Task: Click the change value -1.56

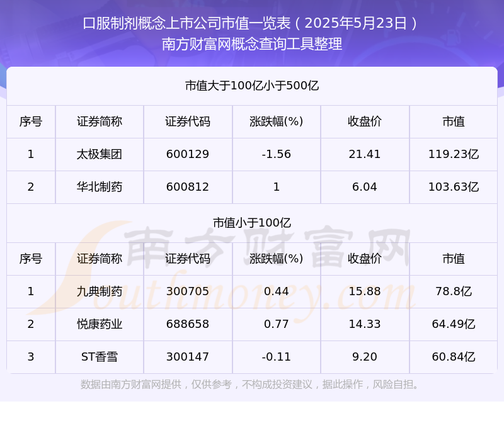Action: pyautogui.click(x=277, y=154)
